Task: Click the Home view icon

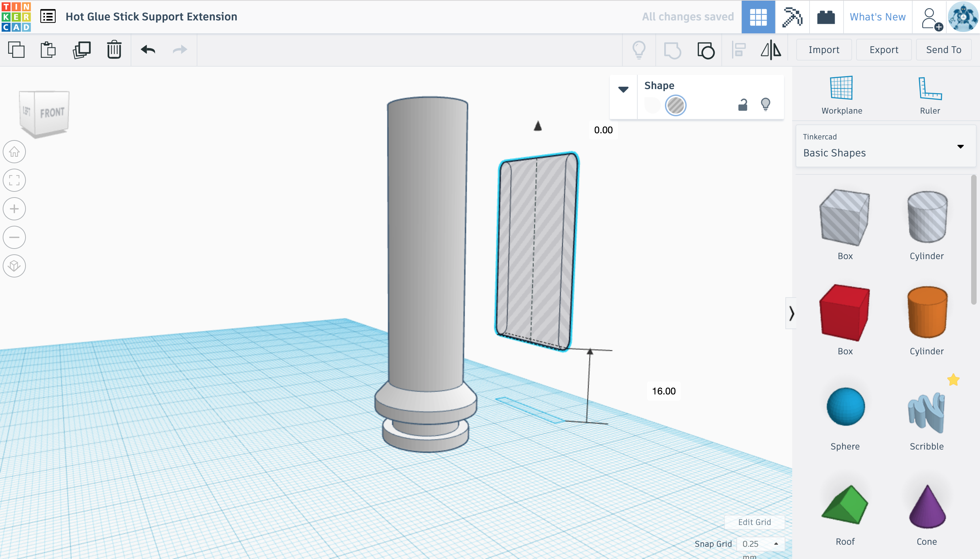Action: (14, 152)
